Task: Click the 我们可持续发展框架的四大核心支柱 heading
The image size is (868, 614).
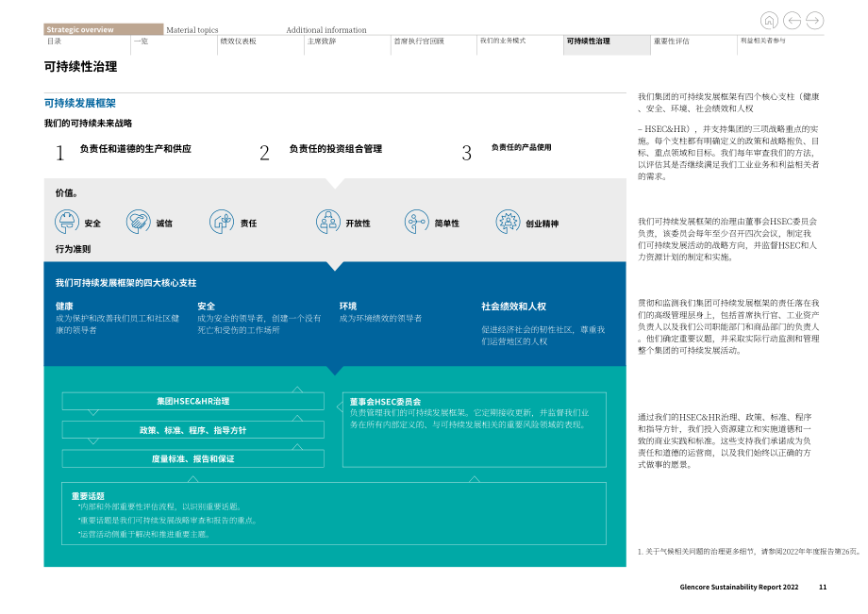Action: point(125,283)
